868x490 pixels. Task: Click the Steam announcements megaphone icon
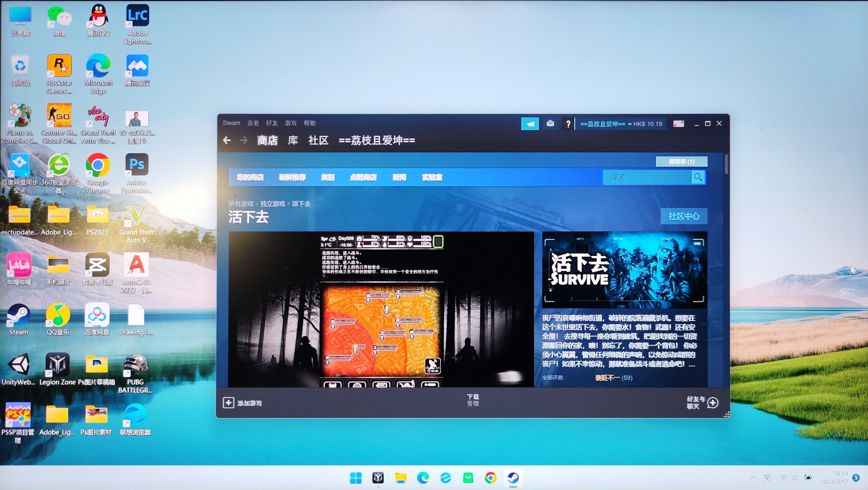pyautogui.click(x=530, y=124)
